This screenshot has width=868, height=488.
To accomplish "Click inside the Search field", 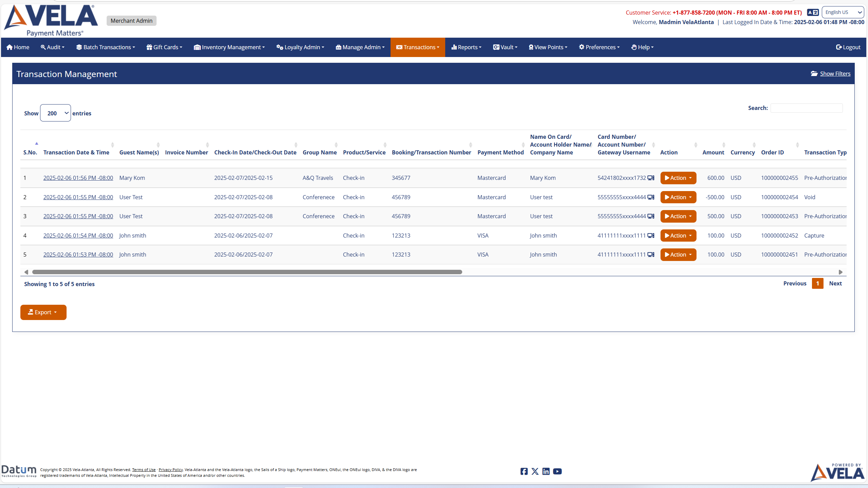I will (806, 108).
